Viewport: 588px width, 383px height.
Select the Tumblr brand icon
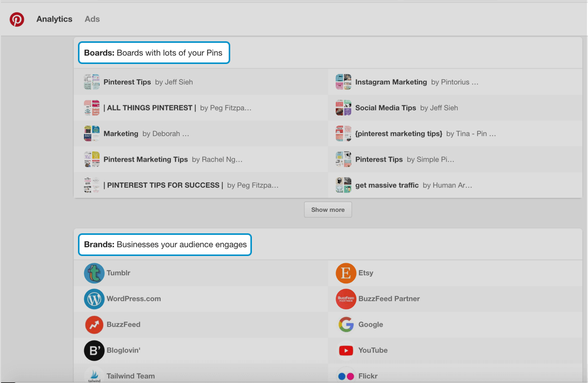point(94,273)
